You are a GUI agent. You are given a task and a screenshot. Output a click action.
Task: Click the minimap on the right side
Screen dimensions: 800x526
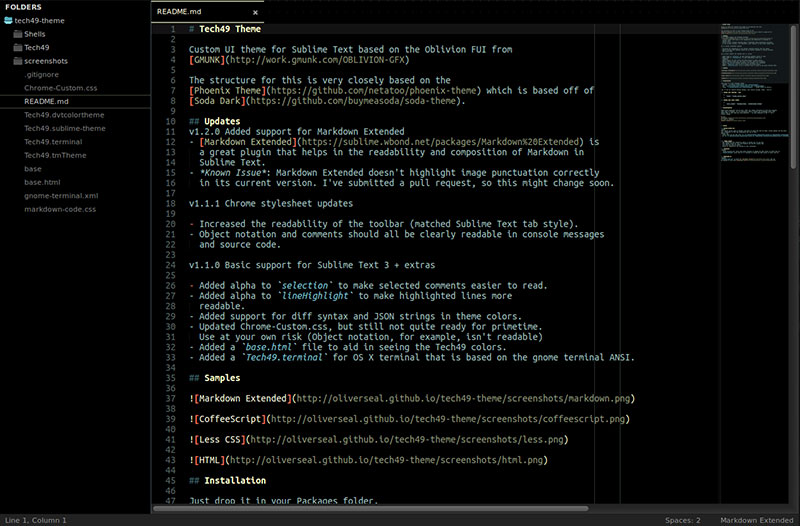point(754,92)
